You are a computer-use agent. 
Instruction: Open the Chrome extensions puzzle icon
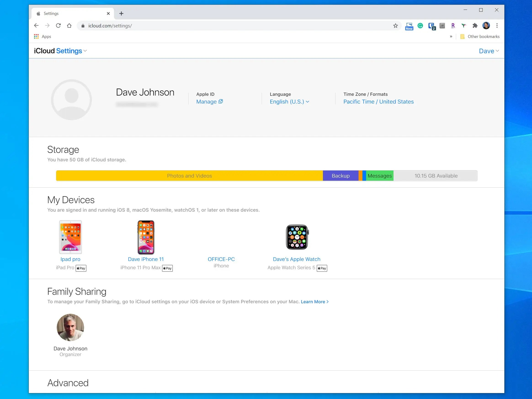(x=475, y=26)
